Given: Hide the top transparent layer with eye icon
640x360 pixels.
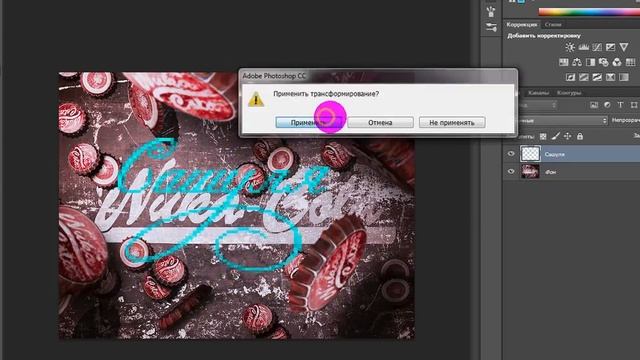Looking at the screenshot, I should coord(511,154).
